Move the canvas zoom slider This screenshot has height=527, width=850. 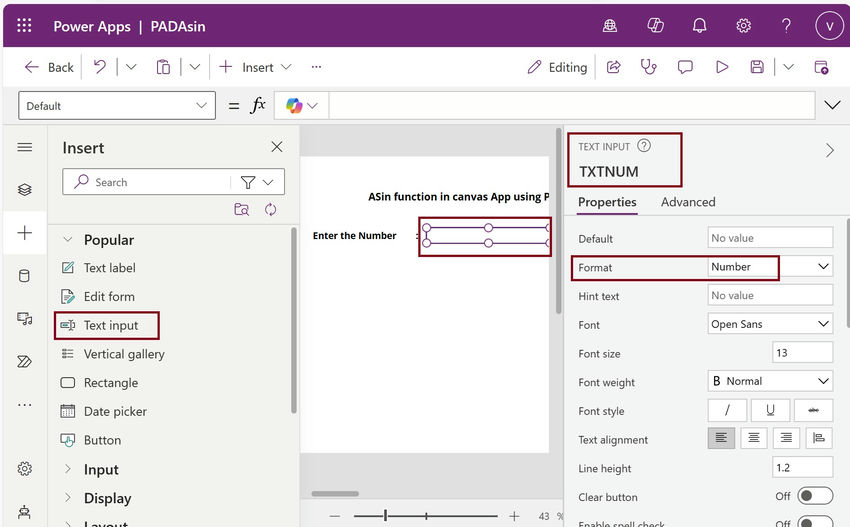point(385,516)
